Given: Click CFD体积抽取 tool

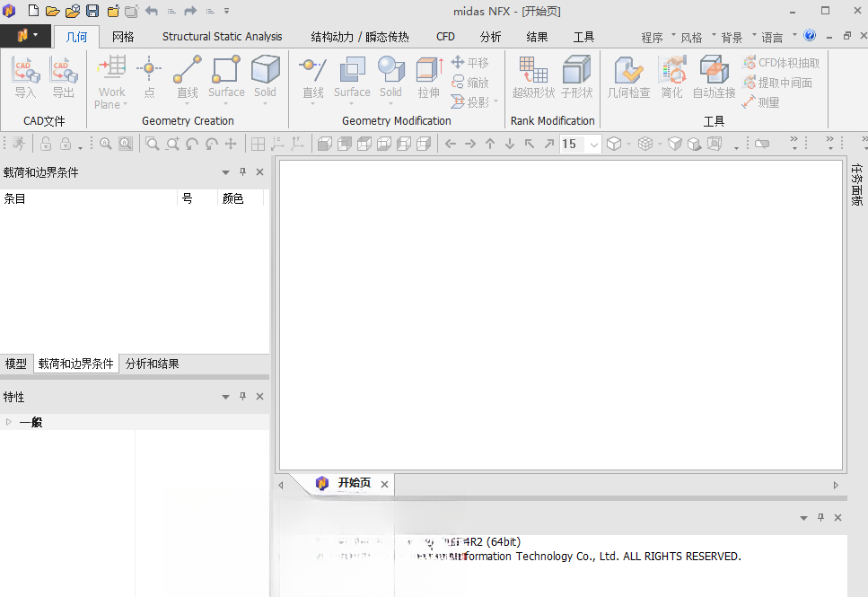Looking at the screenshot, I should pos(781,63).
